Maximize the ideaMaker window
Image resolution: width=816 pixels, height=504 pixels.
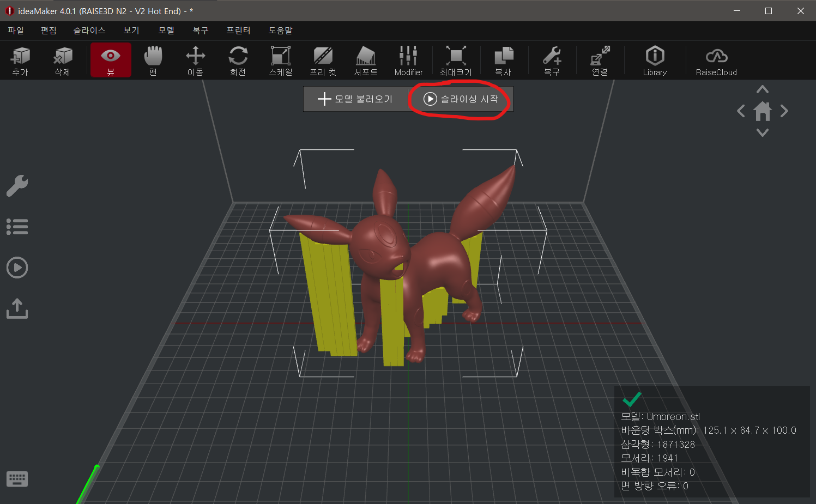769,11
